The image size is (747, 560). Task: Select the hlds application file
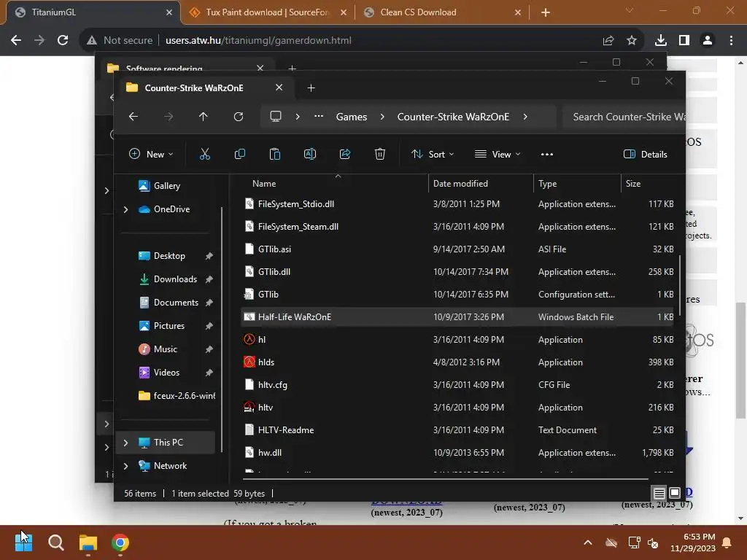click(457, 362)
